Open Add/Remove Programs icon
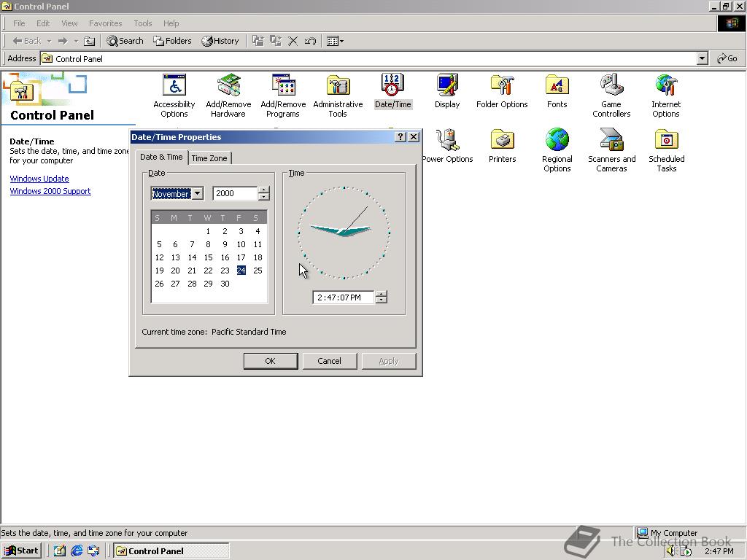The height and width of the screenshot is (560, 747). (x=283, y=96)
